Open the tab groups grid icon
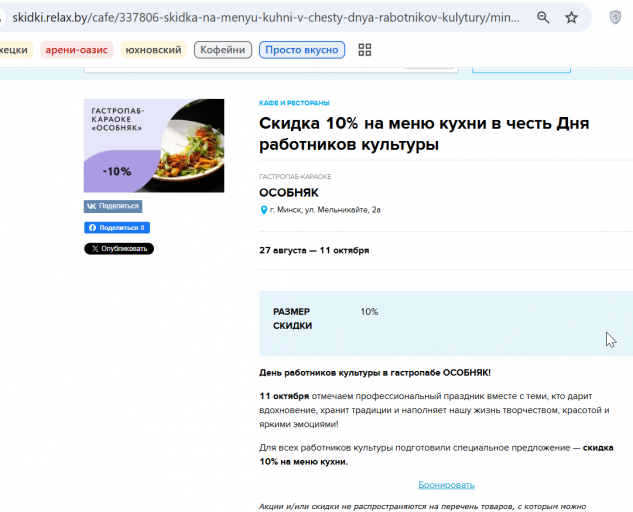The width and height of the screenshot is (633, 512). 365,50
